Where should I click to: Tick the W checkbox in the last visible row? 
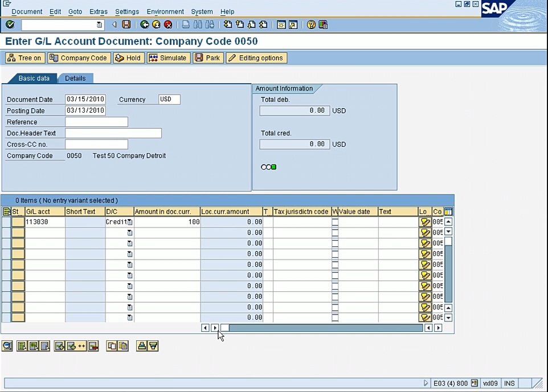(335, 317)
